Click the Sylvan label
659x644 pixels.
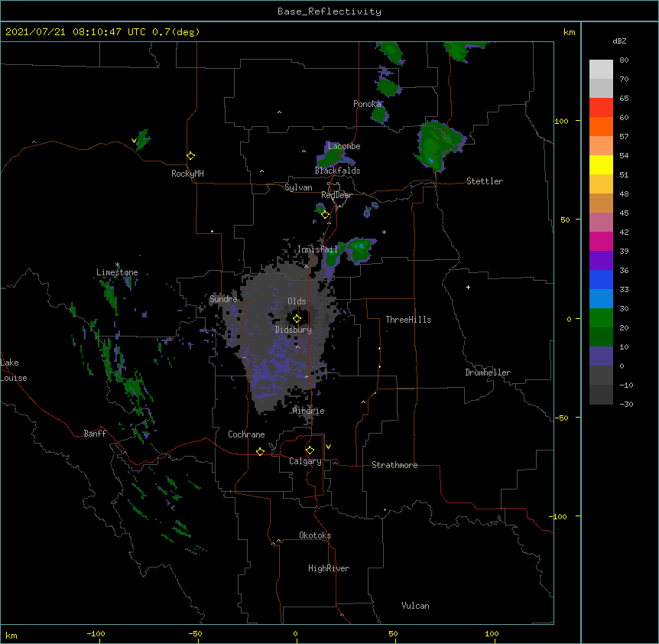[x=298, y=187]
